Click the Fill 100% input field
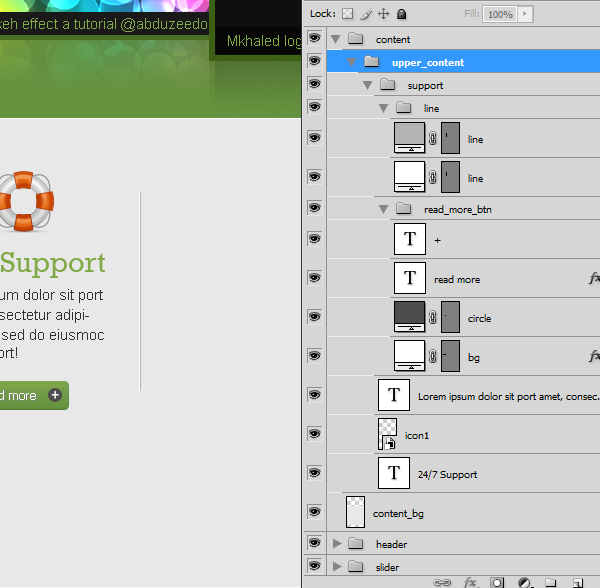Image resolution: width=600 pixels, height=588 pixels. (500, 14)
